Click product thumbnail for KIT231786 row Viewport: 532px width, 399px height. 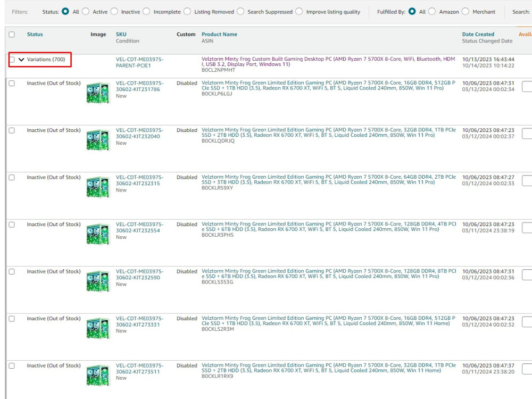click(x=98, y=93)
